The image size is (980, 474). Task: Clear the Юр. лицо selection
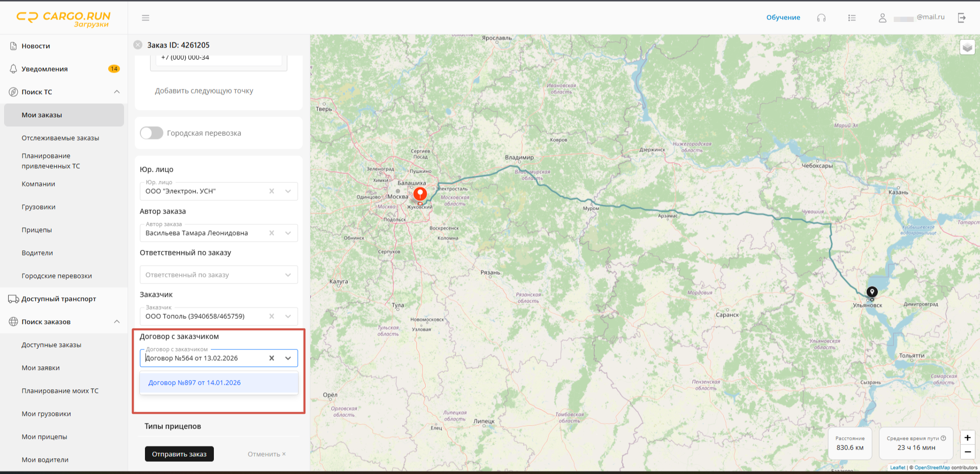pyautogui.click(x=272, y=191)
